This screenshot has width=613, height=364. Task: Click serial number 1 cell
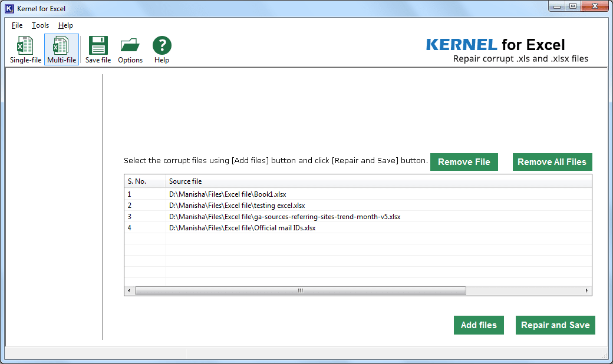(x=145, y=194)
